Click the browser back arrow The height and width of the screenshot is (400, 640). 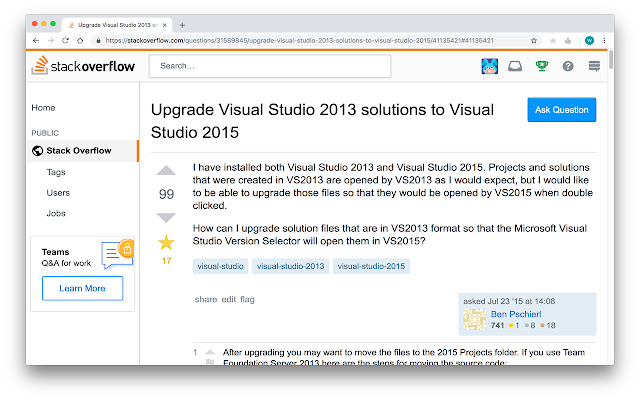pos(36,40)
